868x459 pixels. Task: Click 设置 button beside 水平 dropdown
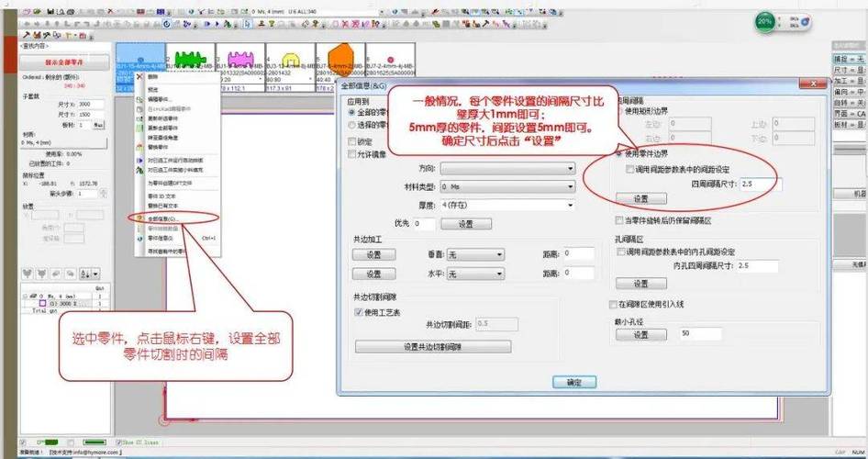(373, 274)
